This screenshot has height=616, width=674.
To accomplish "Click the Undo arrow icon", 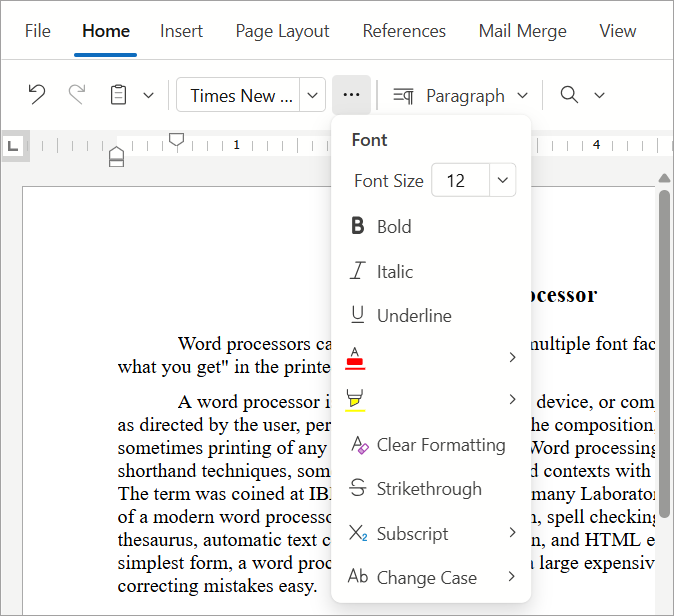I will point(37,95).
